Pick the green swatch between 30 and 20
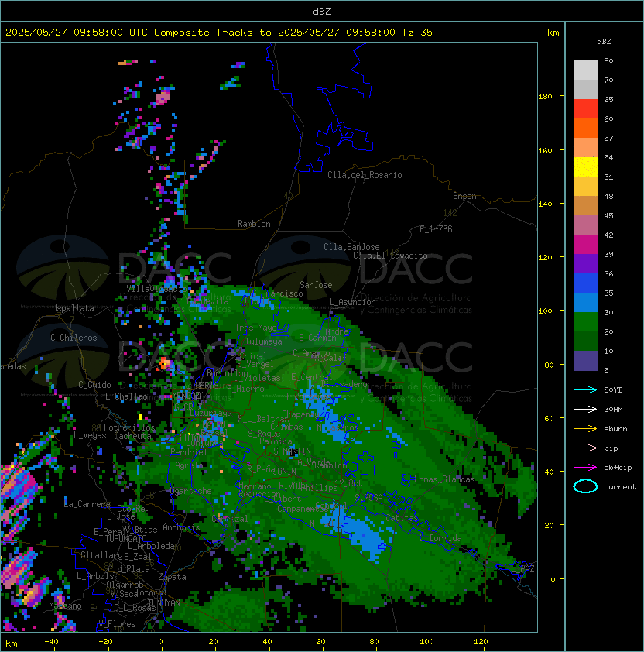 (x=585, y=322)
